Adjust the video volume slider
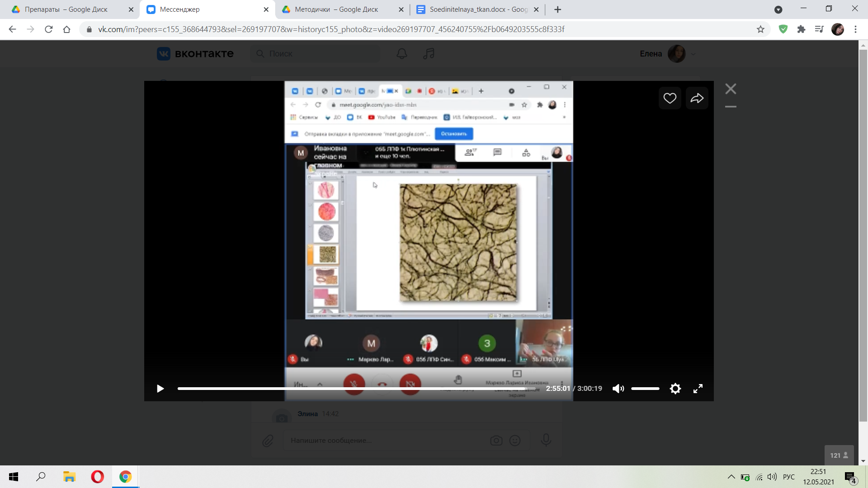The image size is (868, 488). [x=645, y=389]
